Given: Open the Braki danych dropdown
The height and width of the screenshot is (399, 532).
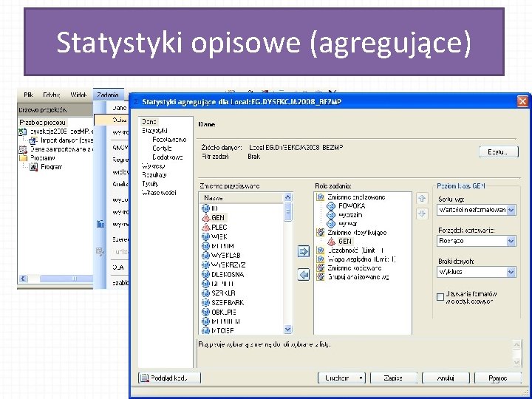Looking at the screenshot, I should click(511, 272).
